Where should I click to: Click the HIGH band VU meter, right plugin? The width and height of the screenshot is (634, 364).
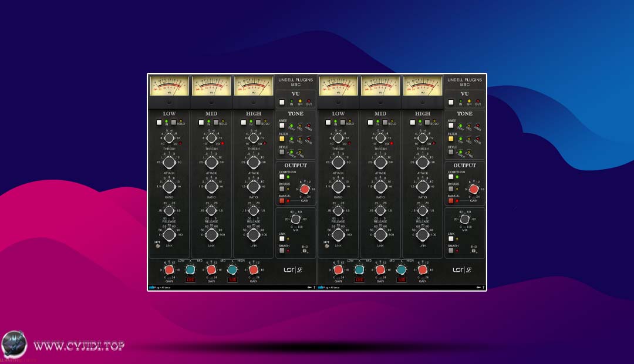[423, 86]
